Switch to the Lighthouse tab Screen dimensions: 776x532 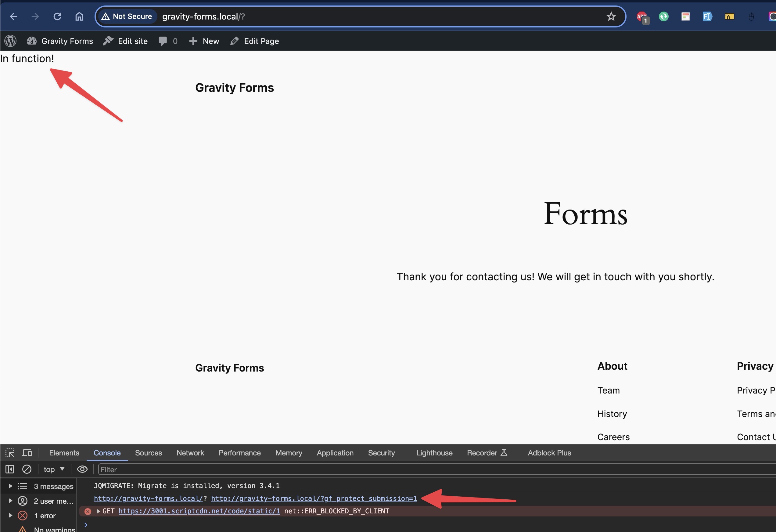[x=434, y=453]
